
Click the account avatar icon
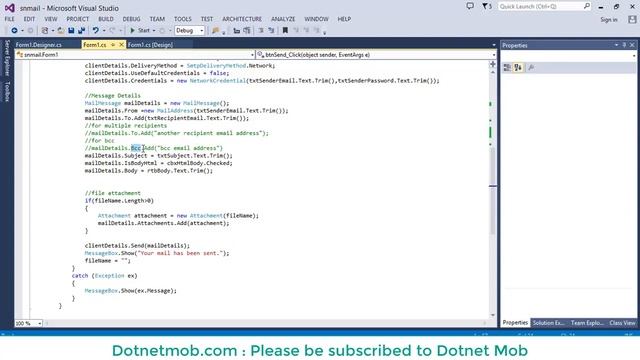point(632,19)
